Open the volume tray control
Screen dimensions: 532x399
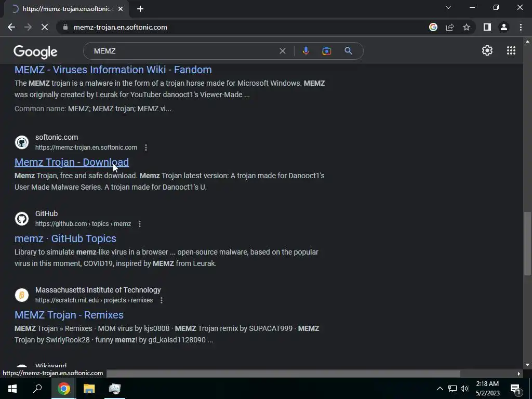click(x=464, y=389)
